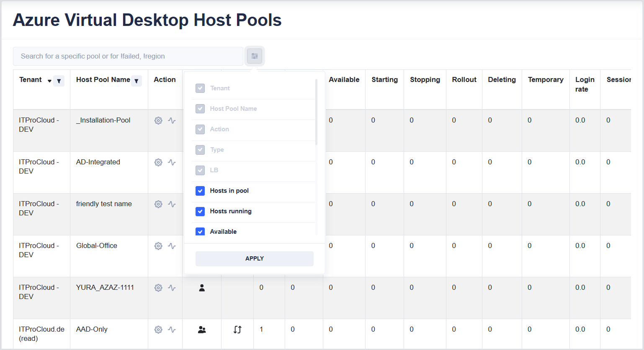Toggle the Type column checkbox
This screenshot has width=644, height=350.
click(x=200, y=150)
